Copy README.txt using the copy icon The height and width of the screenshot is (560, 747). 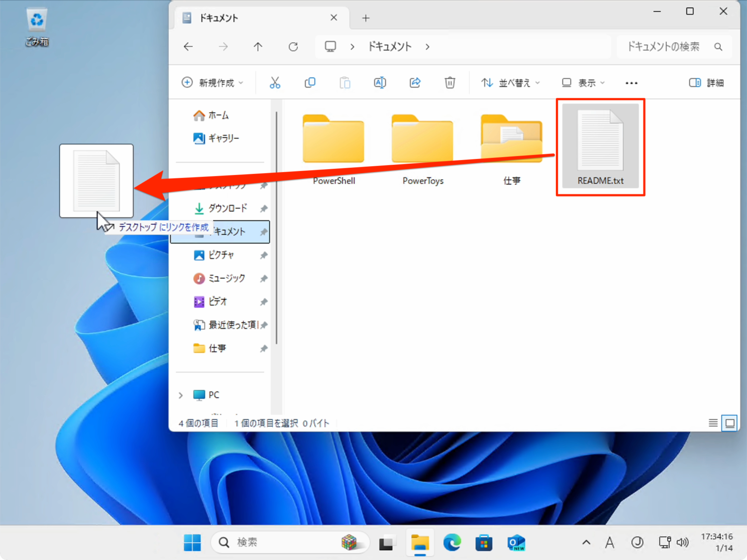310,83
